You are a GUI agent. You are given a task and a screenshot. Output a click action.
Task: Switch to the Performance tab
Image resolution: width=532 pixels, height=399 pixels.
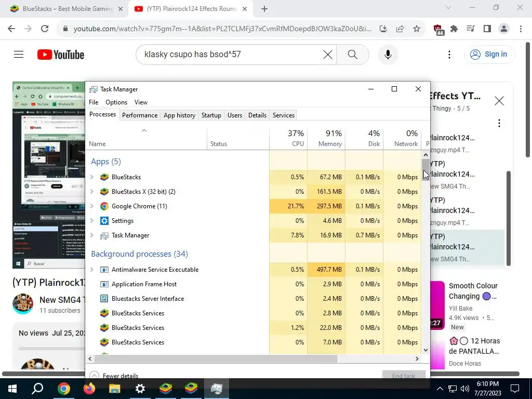(140, 115)
